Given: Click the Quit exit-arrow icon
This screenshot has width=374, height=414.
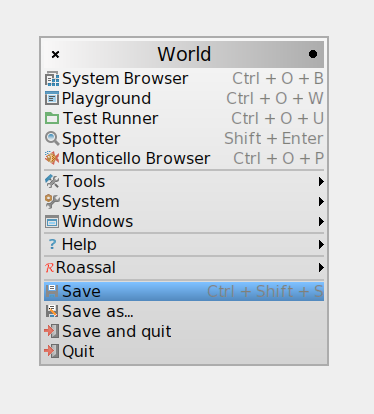Looking at the screenshot, I should tap(52, 351).
